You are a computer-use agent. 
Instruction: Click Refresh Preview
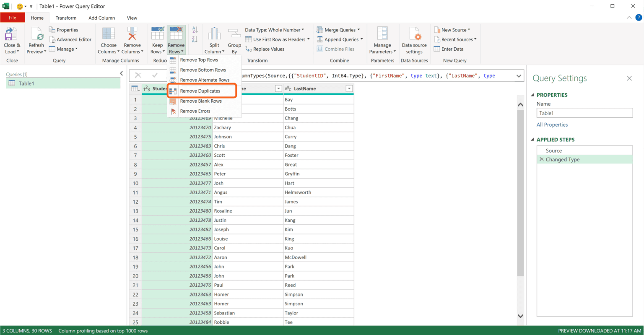pos(36,39)
